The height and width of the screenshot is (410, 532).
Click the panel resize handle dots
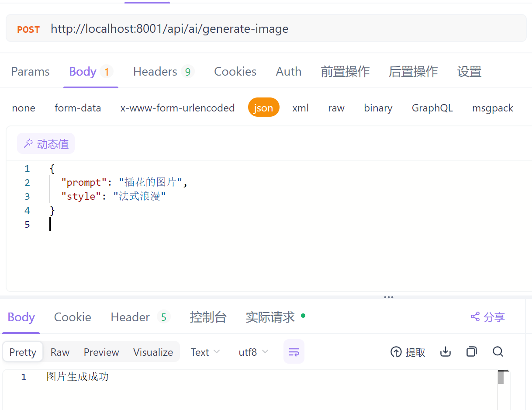click(388, 297)
